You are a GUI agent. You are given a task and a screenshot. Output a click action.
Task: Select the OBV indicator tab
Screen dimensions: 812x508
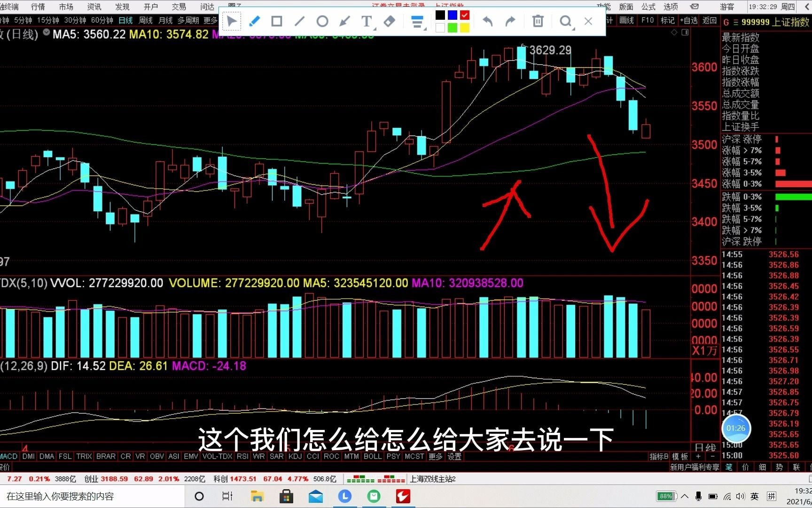[x=157, y=456]
